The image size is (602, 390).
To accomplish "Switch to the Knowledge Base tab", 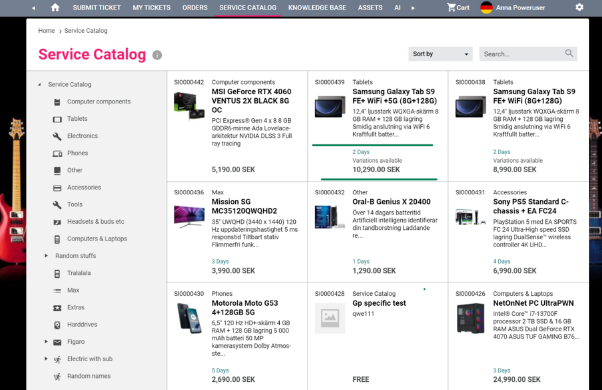I will click(x=317, y=7).
